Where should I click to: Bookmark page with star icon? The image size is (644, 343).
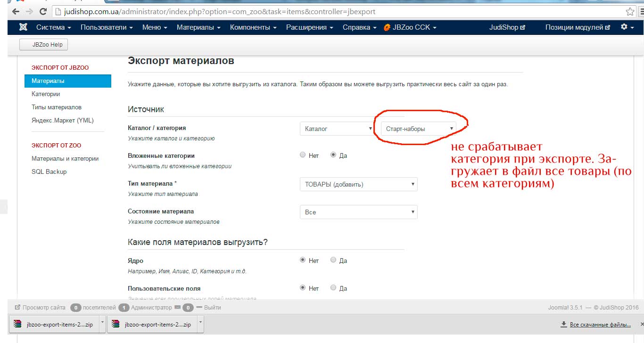tap(629, 11)
